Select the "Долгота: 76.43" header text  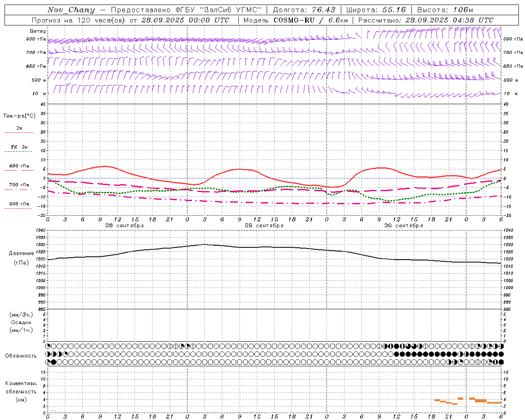pyautogui.click(x=304, y=10)
